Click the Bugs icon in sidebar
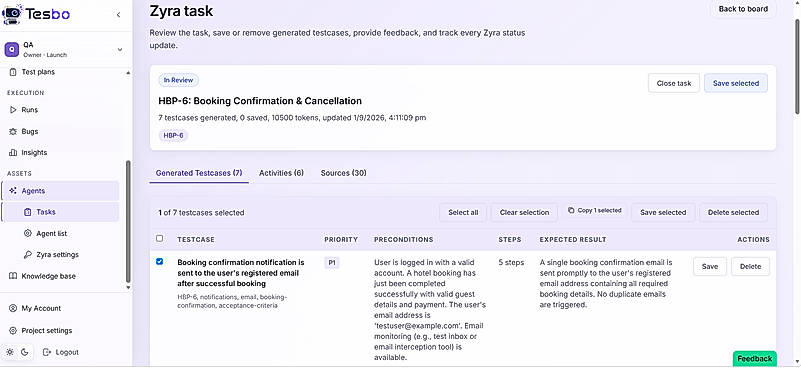The width and height of the screenshot is (801, 368). coord(13,131)
